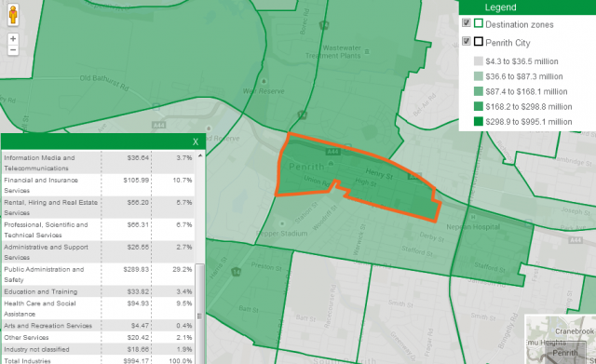Select the $36.6 to $87.3 million swatch

[x=479, y=76]
